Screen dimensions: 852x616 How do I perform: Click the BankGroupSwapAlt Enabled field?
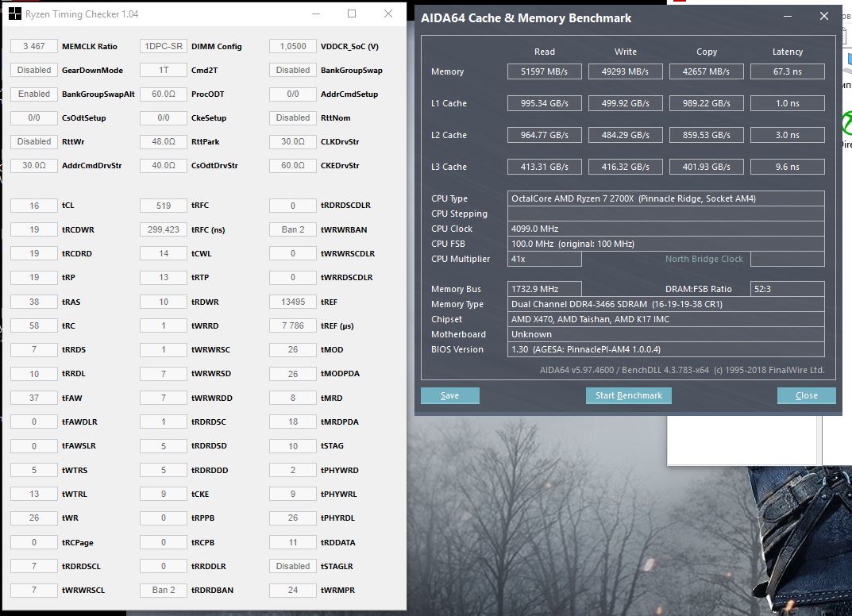33,94
